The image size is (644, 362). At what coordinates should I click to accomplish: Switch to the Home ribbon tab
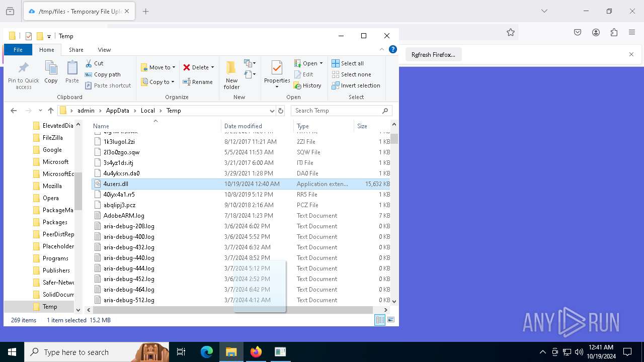47,50
